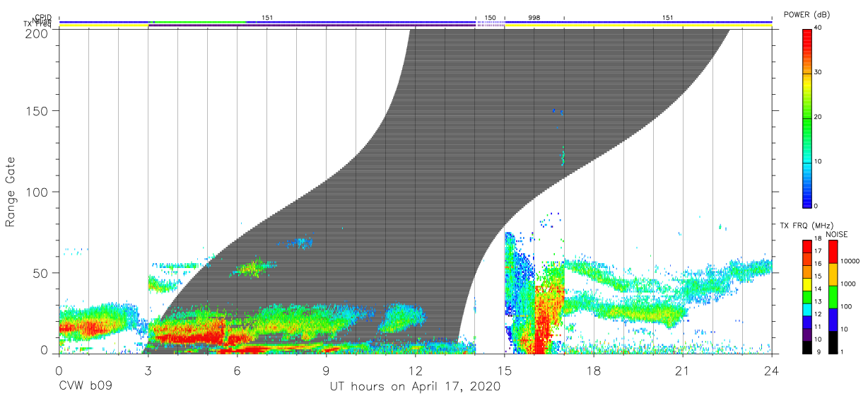The height and width of the screenshot is (401, 868).
Task: Click the 100 tick on NOISE scale
Action: tap(846, 307)
